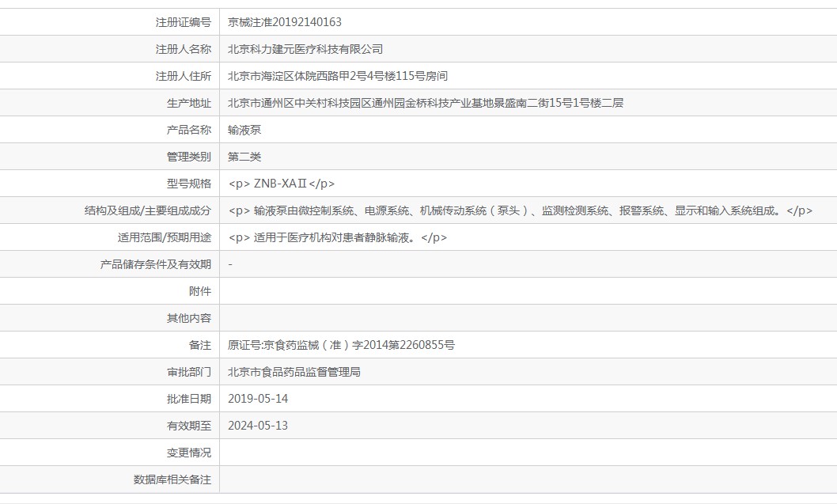The width and height of the screenshot is (837, 504).
Task: Select registration number 京械注准20192140163
Action: [285, 22]
